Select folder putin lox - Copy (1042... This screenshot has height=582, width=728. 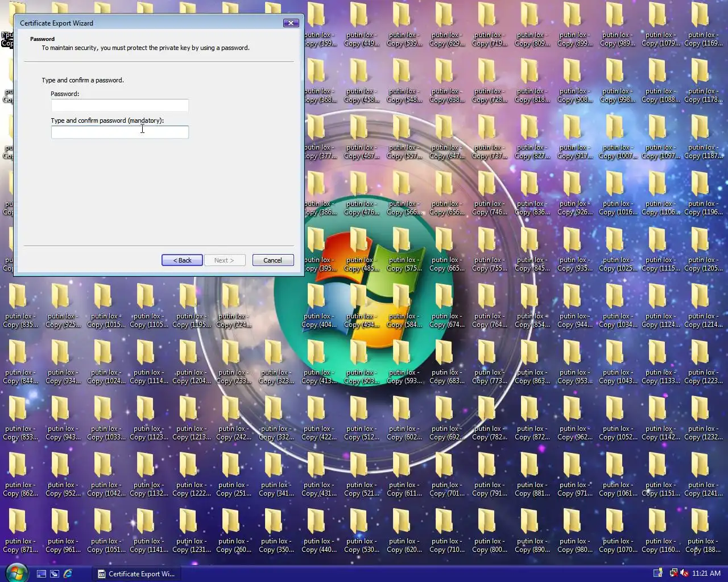[x=106, y=475]
